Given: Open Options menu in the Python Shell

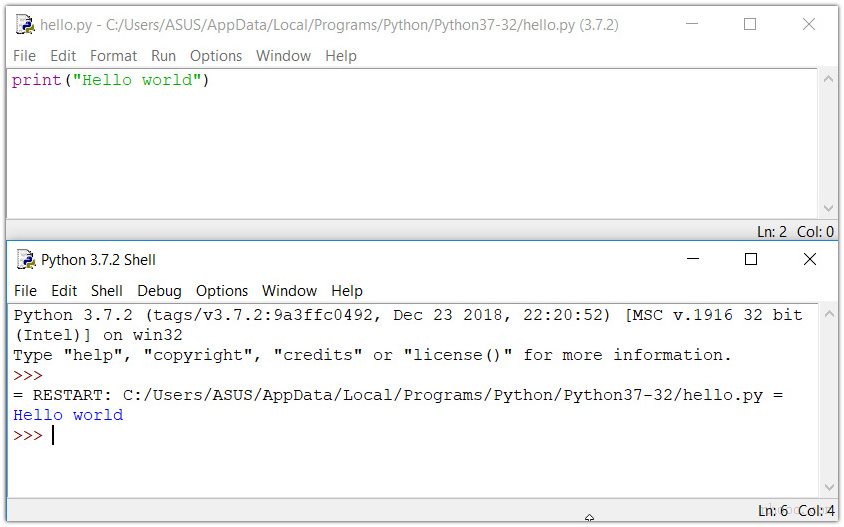Looking at the screenshot, I should point(221,291).
